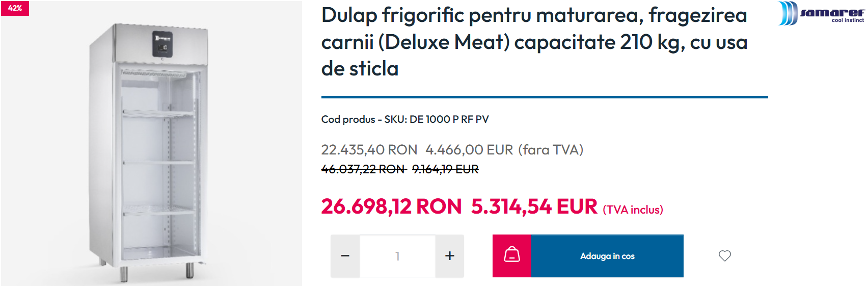This screenshot has width=868, height=286.
Task: Click the red shopping bag icon
Action: [x=512, y=256]
